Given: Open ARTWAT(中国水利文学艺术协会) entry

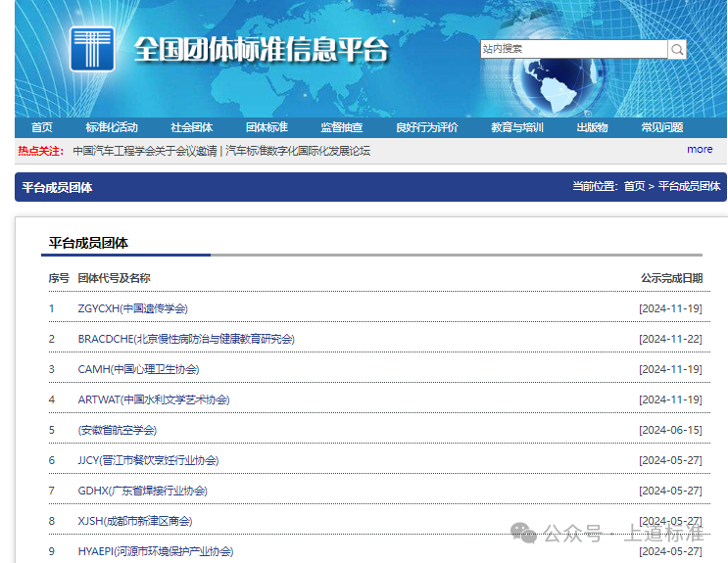Looking at the screenshot, I should [154, 399].
